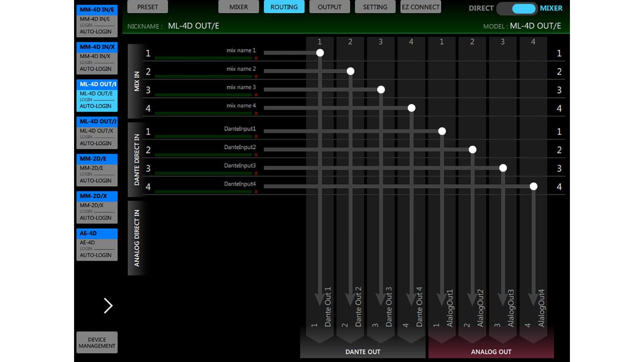
Task: Select the ROUTING tab
Action: click(284, 7)
